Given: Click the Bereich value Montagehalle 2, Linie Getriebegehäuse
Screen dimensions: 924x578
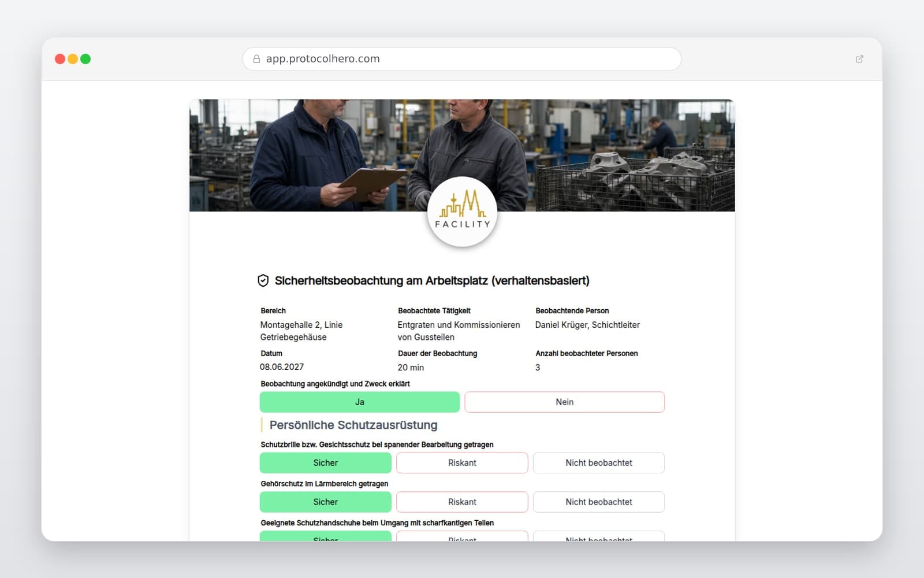Looking at the screenshot, I should (x=301, y=331).
